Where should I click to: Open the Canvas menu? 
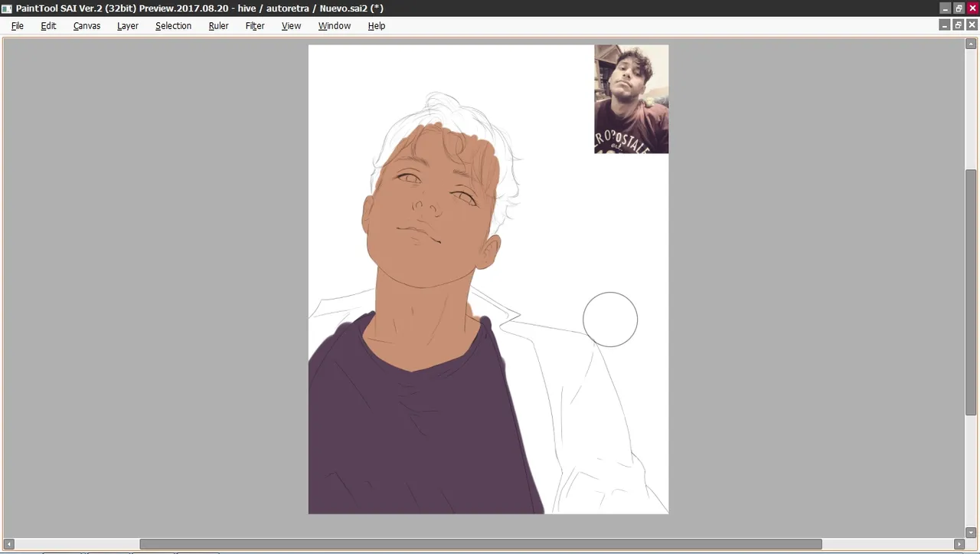pos(87,25)
